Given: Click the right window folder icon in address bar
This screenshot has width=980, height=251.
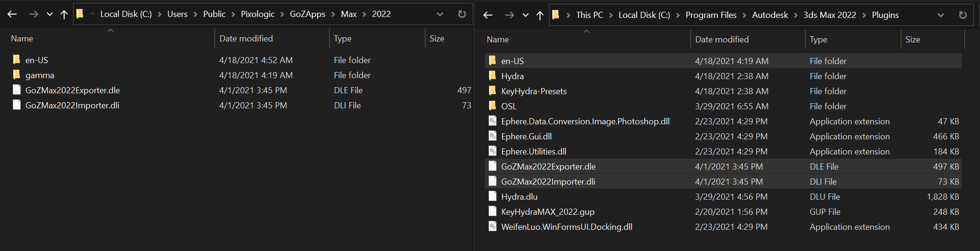Looking at the screenshot, I should pos(556,15).
